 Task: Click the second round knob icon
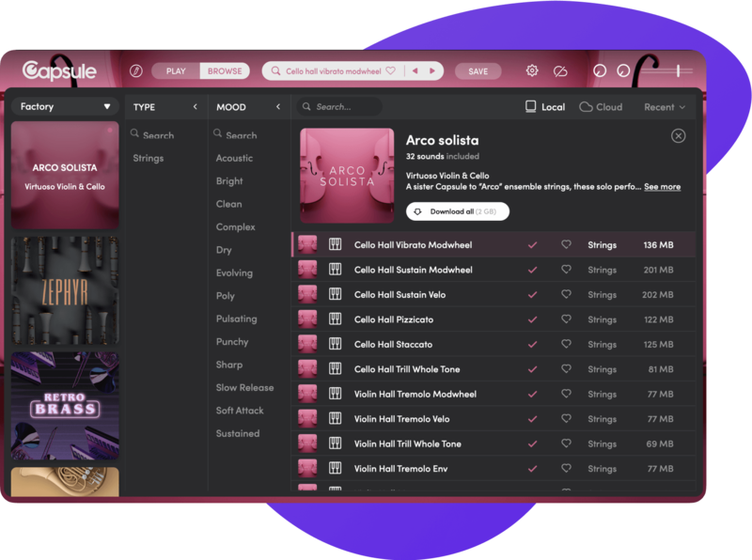623,71
